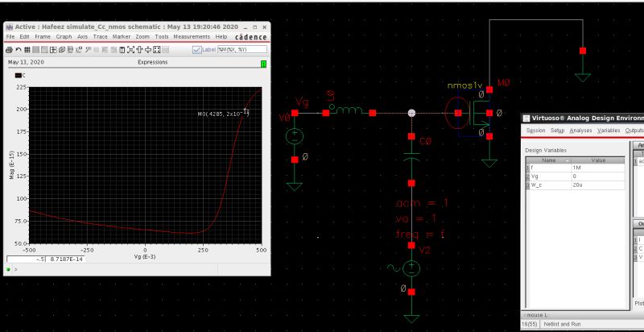Click the M0 marker label on graph
Image resolution: width=644 pixels, height=332 pixels.
point(224,114)
